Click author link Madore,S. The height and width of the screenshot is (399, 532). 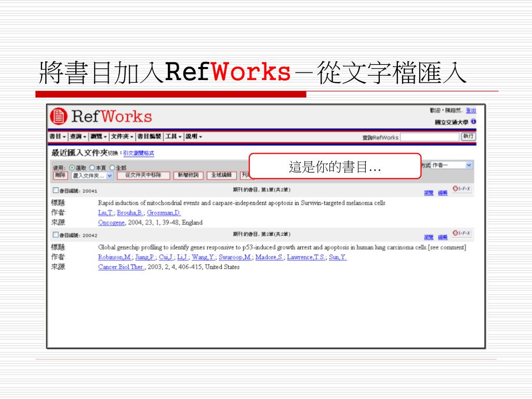click(x=270, y=257)
